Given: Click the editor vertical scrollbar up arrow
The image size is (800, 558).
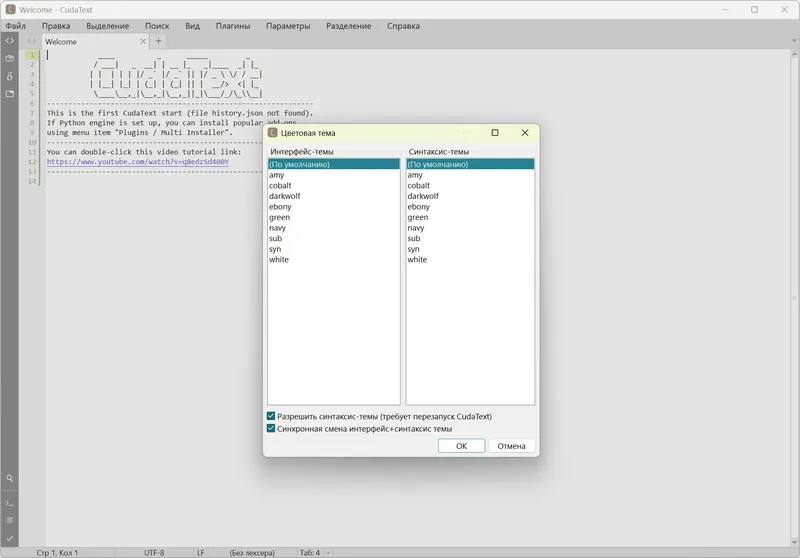Looking at the screenshot, I should coord(794,54).
